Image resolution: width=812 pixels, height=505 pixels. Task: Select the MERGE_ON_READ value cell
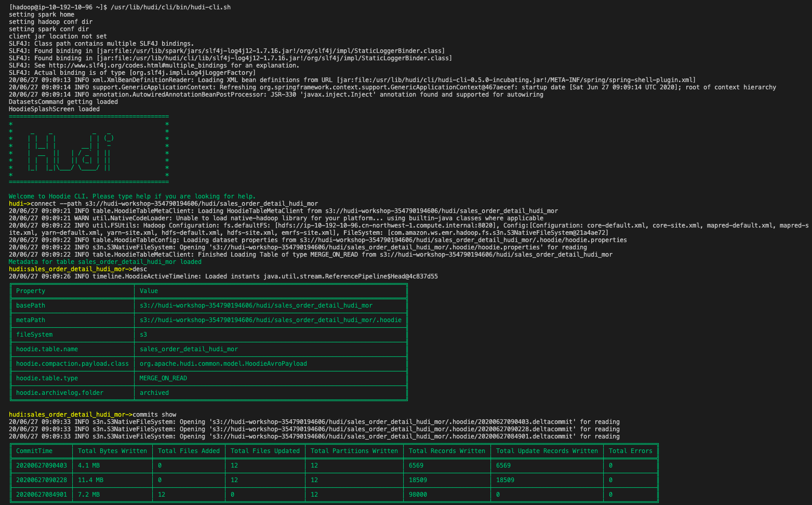coord(163,378)
